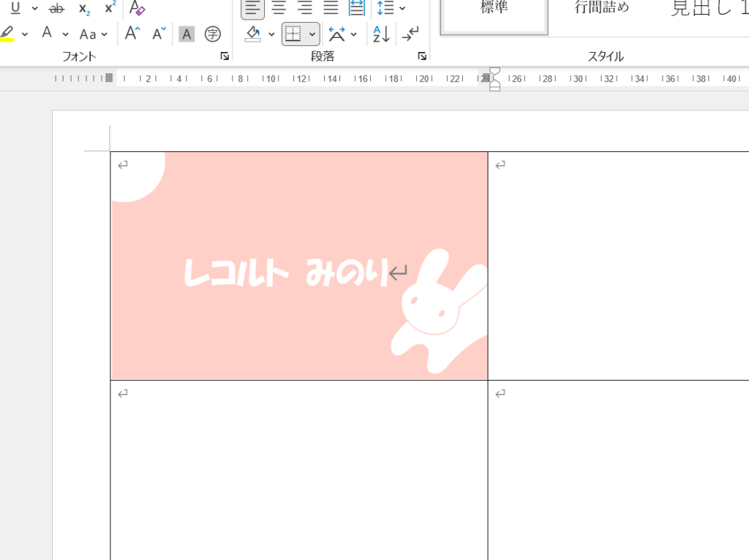Select the white rabbit illustration

[439, 311]
